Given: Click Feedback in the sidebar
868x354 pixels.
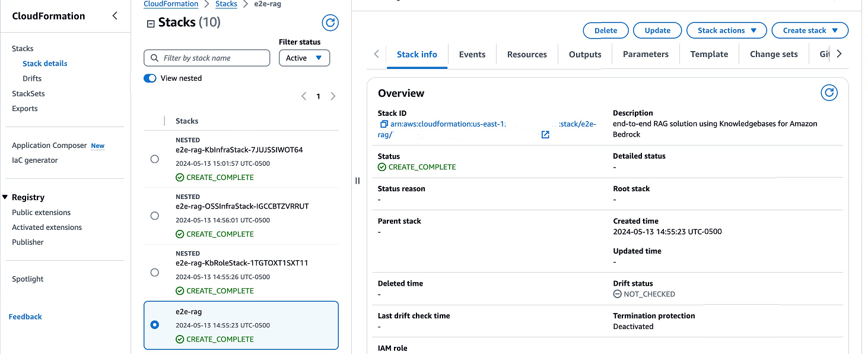Looking at the screenshot, I should point(26,317).
